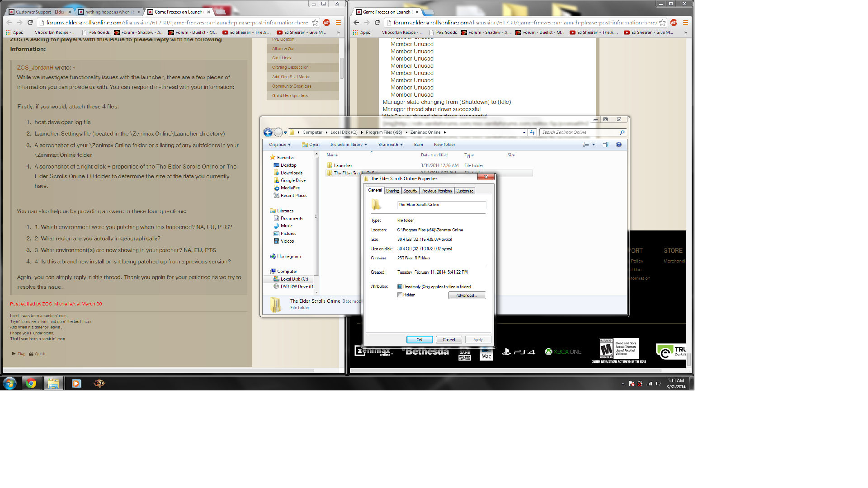Select the Music library
Screen dimensions: 868x488
coord(283,226)
